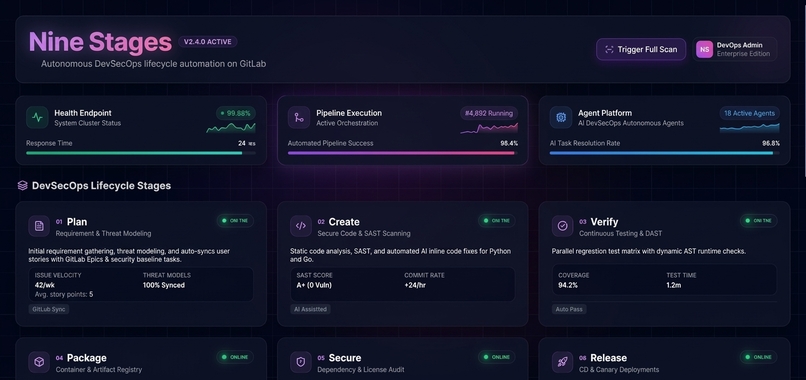Click the Auto Pass tag

coord(569,309)
